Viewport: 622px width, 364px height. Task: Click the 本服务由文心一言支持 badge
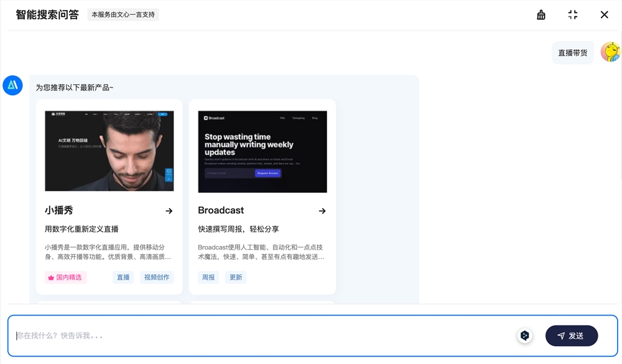(x=123, y=14)
